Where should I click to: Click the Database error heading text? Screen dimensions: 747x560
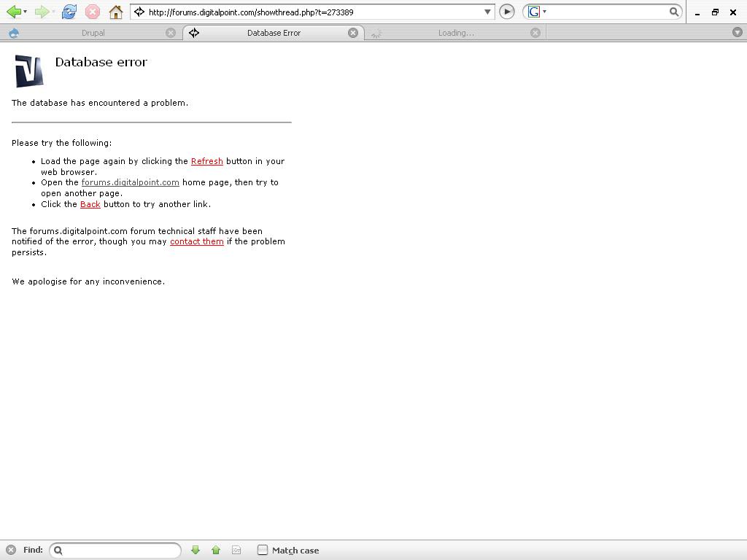(x=101, y=62)
